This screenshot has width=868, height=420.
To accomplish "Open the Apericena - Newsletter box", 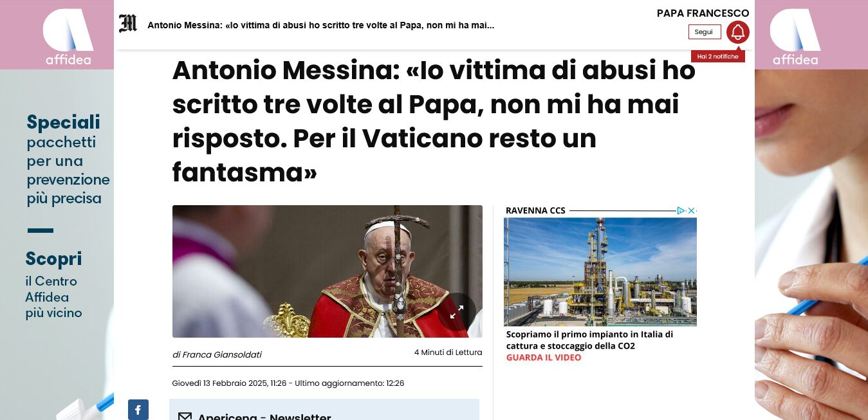I will coord(324,410).
